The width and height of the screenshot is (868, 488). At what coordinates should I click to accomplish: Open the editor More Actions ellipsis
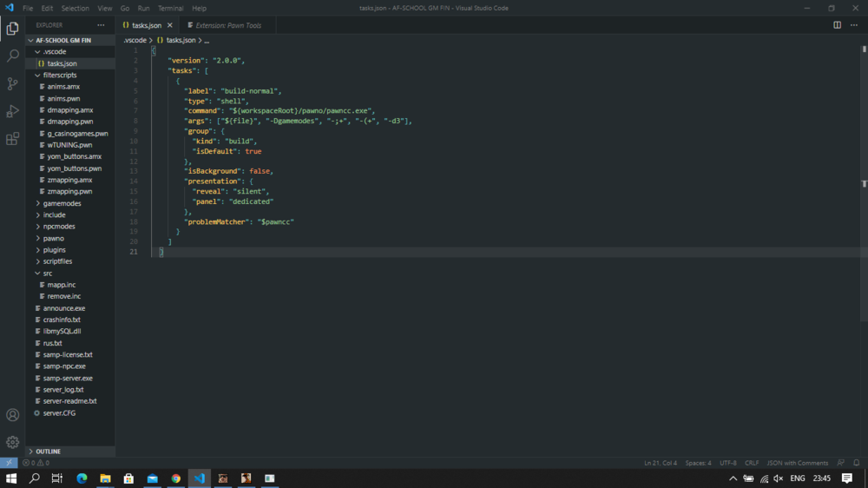pyautogui.click(x=854, y=25)
